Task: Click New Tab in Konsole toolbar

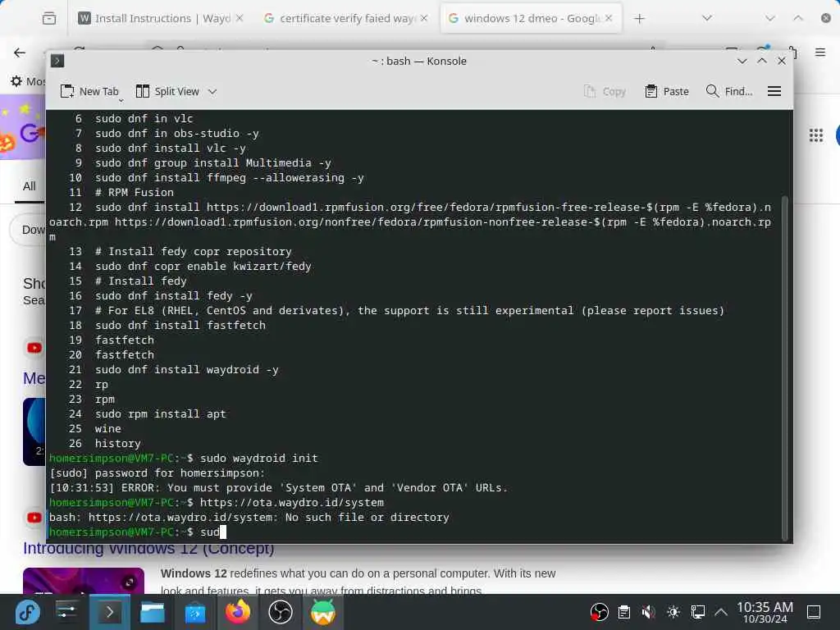Action: pyautogui.click(x=89, y=92)
